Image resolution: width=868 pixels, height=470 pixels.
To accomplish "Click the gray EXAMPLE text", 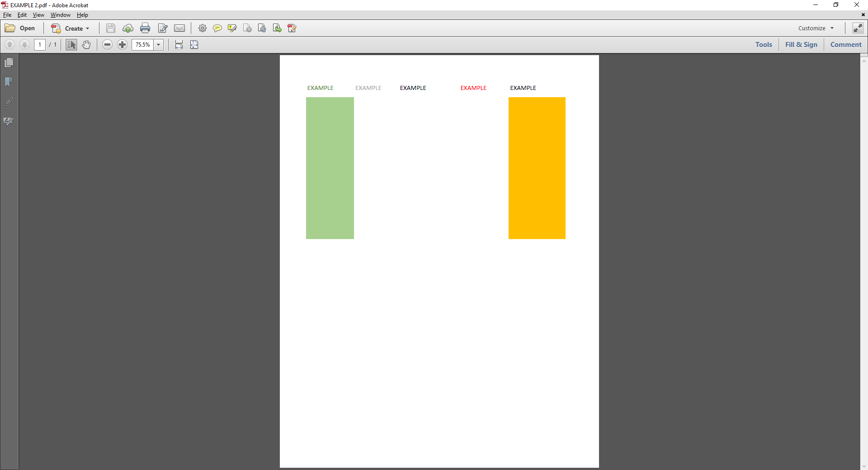I will [x=368, y=88].
